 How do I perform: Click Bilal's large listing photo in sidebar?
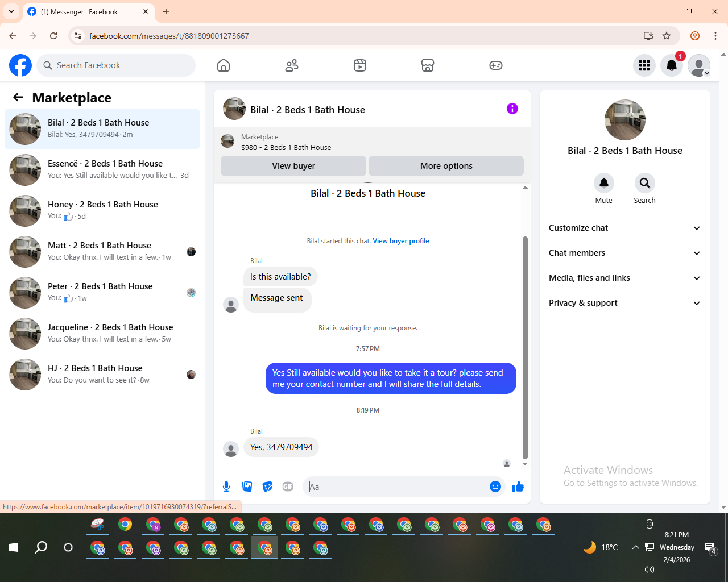coord(625,120)
